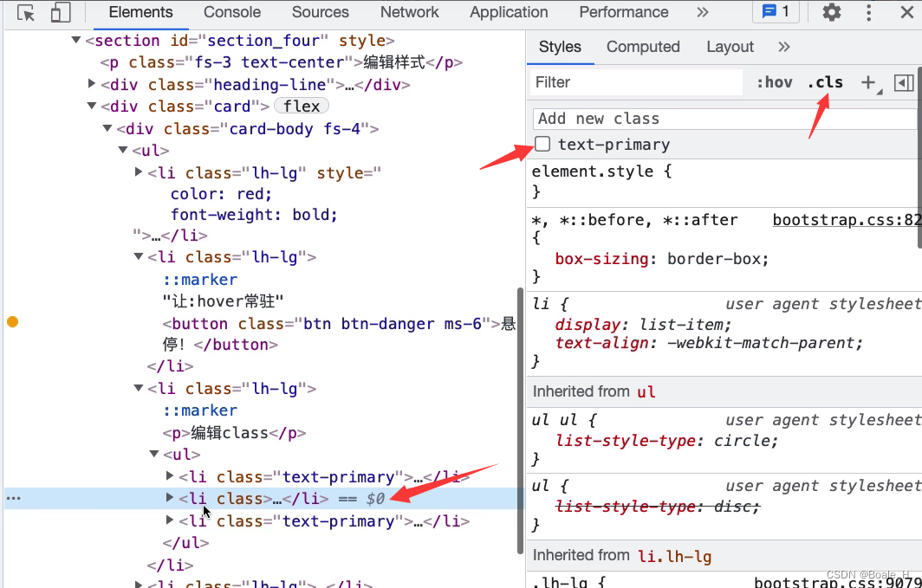Activate the inspect element picker icon
This screenshot has width=922, height=588.
(25, 12)
